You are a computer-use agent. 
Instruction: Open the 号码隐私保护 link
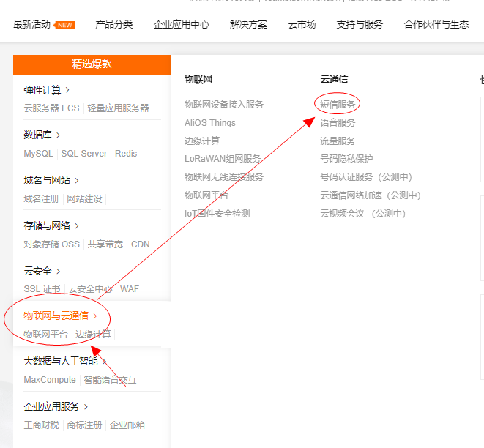[346, 159]
